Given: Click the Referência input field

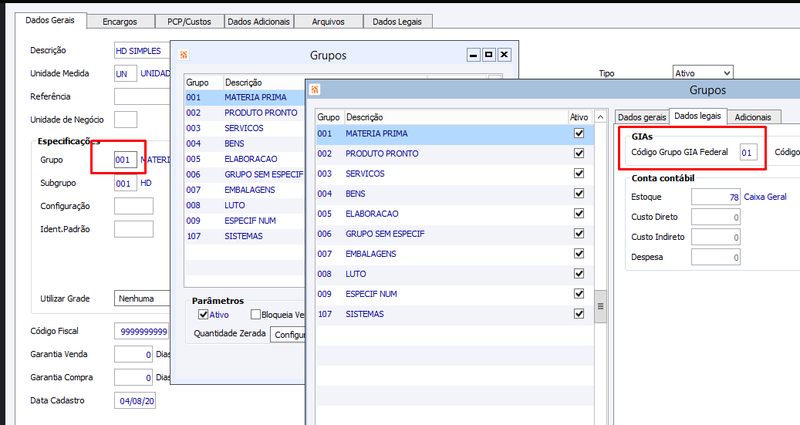Looking at the screenshot, I should pos(142,96).
